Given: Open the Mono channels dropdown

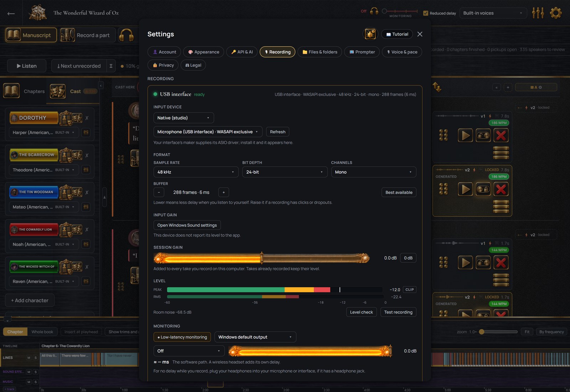Looking at the screenshot, I should [x=374, y=172].
